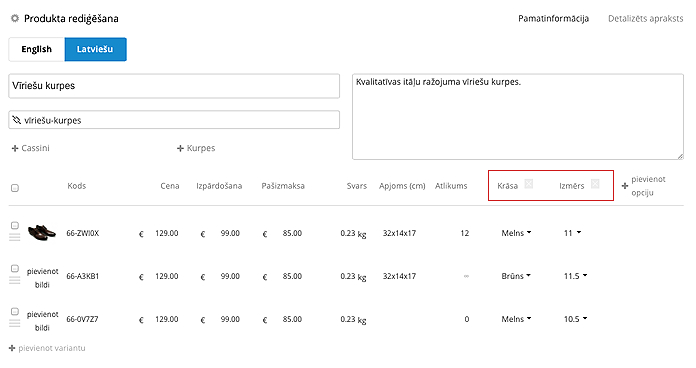Image resolution: width=696 pixels, height=368 pixels.
Task: Click the plus icon for pievienot opciju
Action: click(x=625, y=186)
